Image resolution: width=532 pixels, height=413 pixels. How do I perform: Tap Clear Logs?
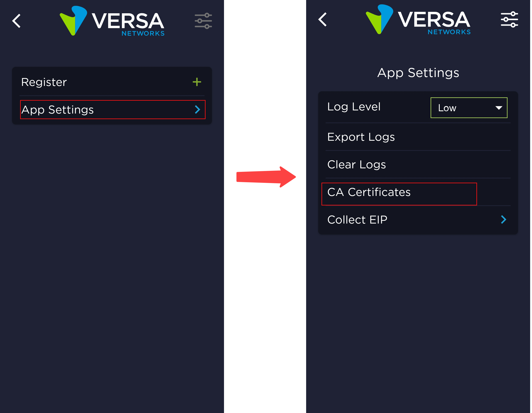point(356,165)
